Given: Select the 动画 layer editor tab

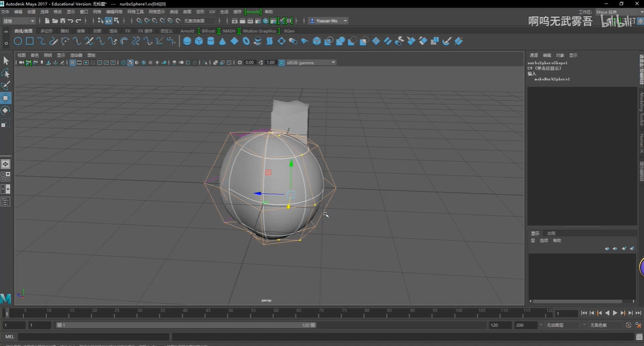Looking at the screenshot, I should coord(551,233).
